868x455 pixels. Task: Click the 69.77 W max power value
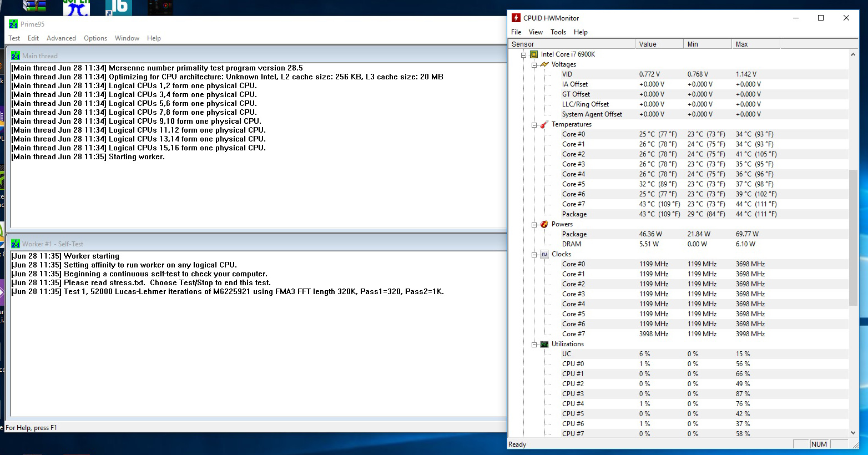(x=747, y=234)
